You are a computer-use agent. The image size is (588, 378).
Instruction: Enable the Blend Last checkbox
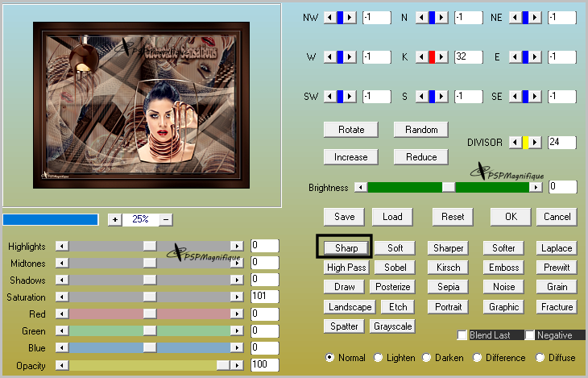462,335
